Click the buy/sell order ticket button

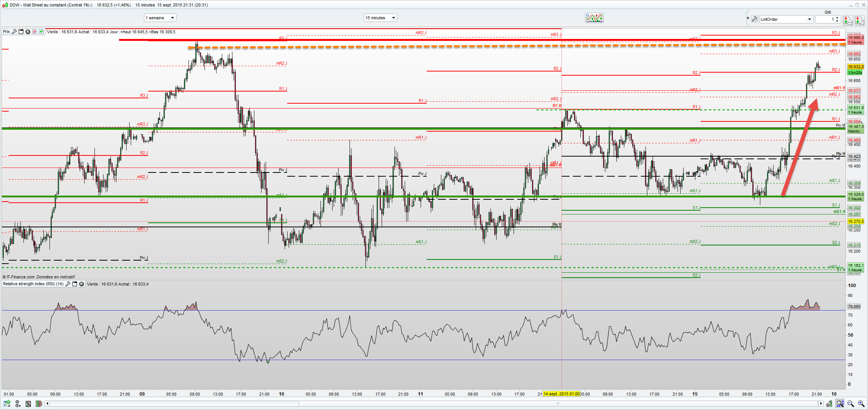tap(848, 20)
